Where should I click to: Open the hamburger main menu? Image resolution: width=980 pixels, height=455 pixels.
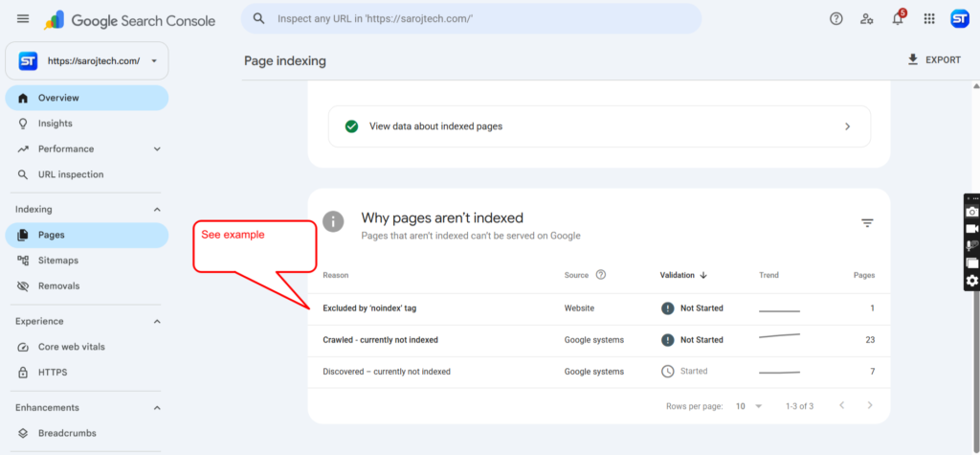click(x=23, y=19)
